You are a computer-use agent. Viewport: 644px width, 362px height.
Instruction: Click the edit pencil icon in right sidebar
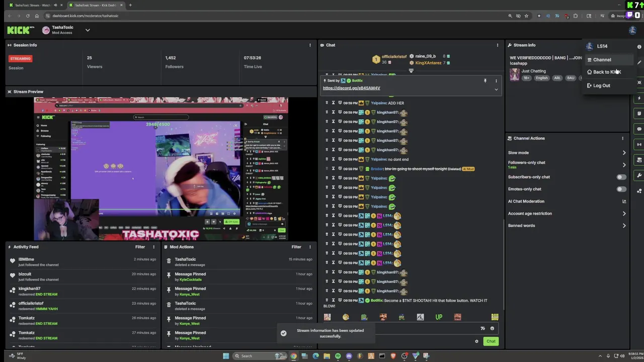pos(639,63)
